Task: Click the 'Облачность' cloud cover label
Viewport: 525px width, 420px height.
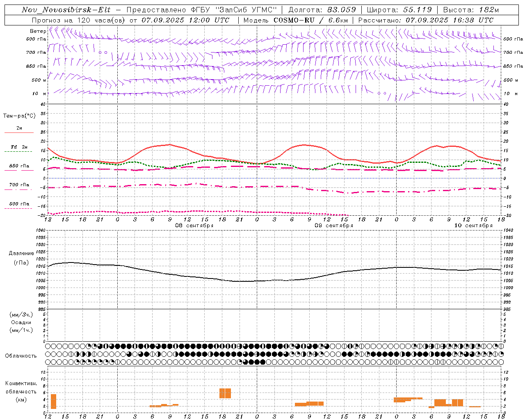Action: pyautogui.click(x=21, y=356)
